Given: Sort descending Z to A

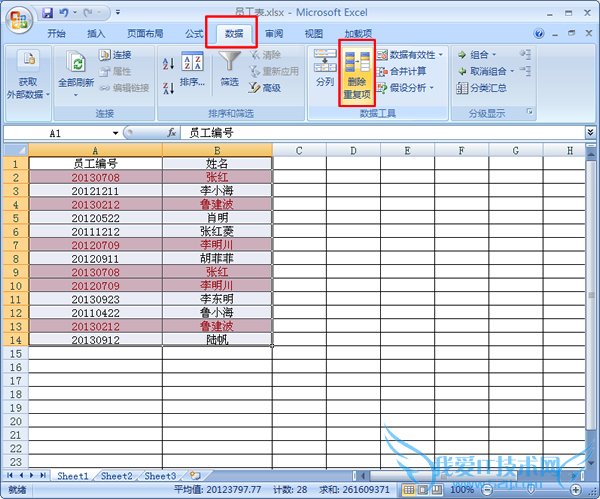Looking at the screenshot, I should coord(168,88).
